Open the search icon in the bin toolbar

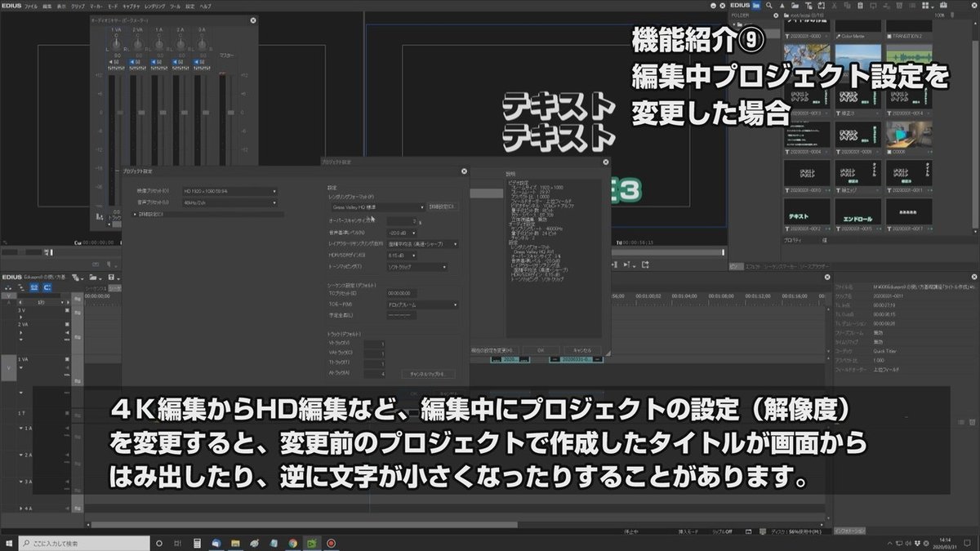point(768,5)
